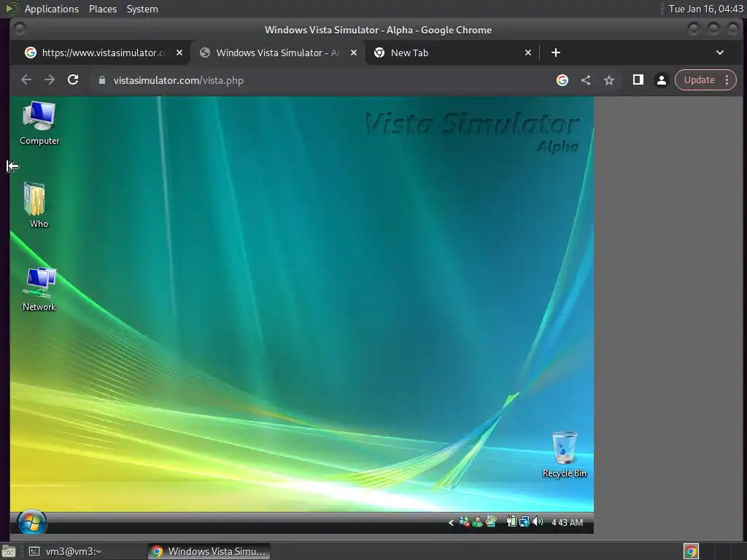Close the https://www.vistasimulator.c... tab
747x560 pixels.
tap(179, 52)
